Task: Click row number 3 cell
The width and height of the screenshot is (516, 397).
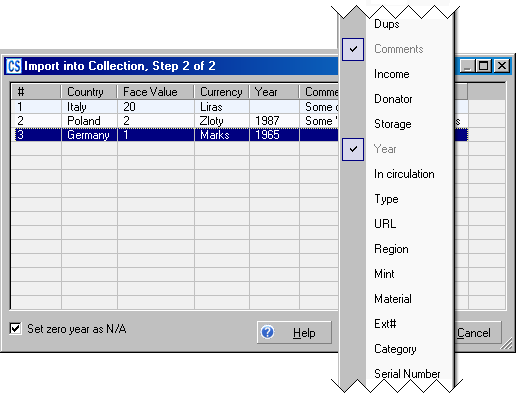Action: (36, 135)
